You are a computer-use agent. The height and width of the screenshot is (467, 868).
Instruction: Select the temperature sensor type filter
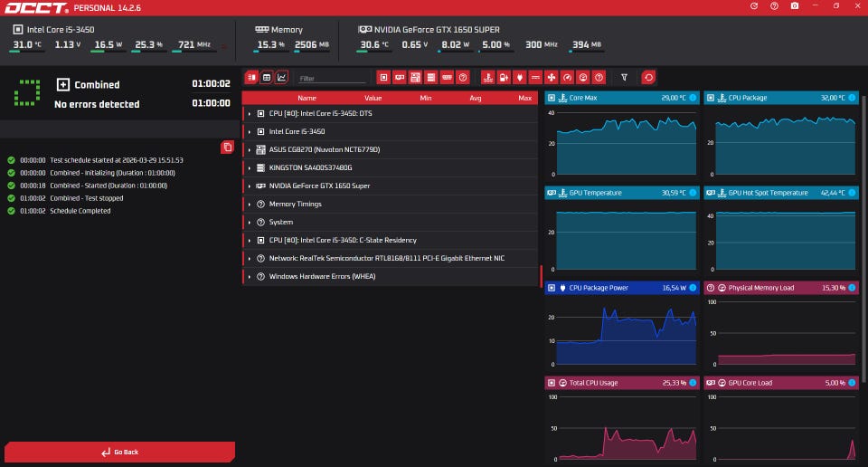click(488, 78)
